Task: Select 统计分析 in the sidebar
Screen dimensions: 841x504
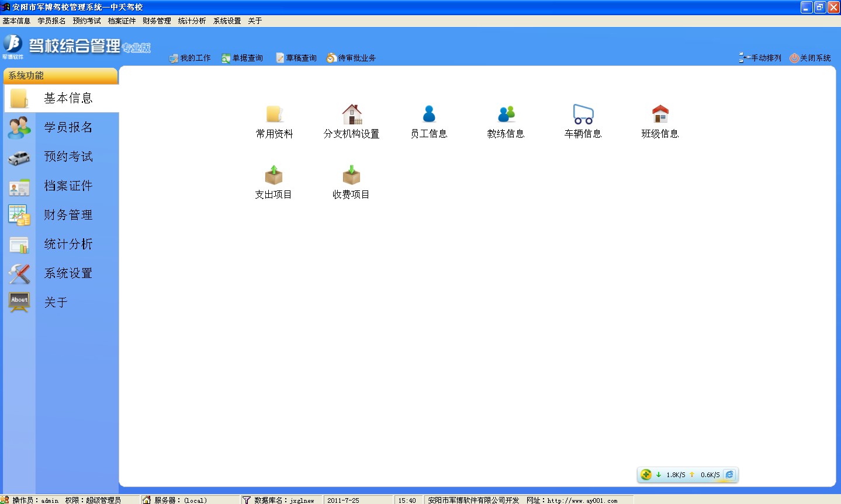Action: pos(61,244)
